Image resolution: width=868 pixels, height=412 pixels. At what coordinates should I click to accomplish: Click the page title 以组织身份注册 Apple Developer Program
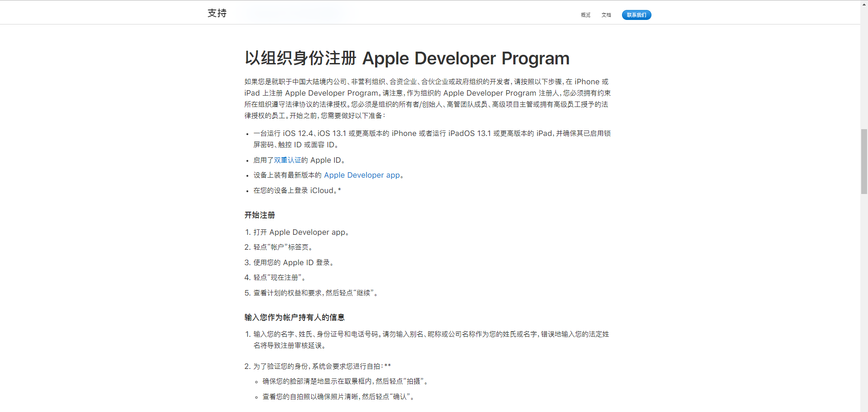click(x=407, y=58)
